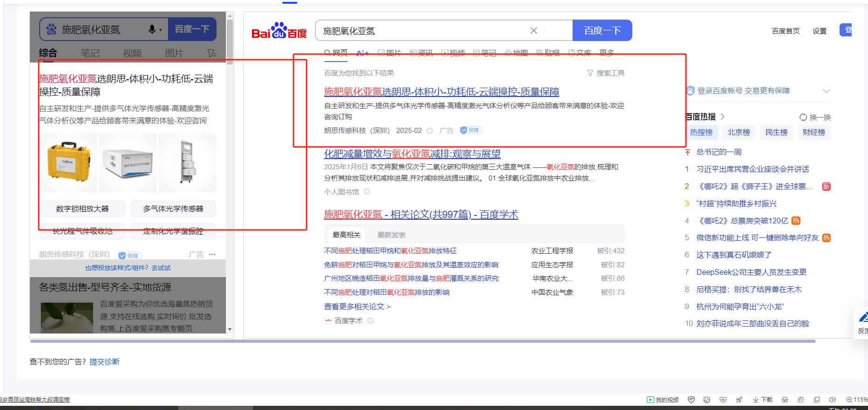Switch to the 图片 search tab

point(390,53)
